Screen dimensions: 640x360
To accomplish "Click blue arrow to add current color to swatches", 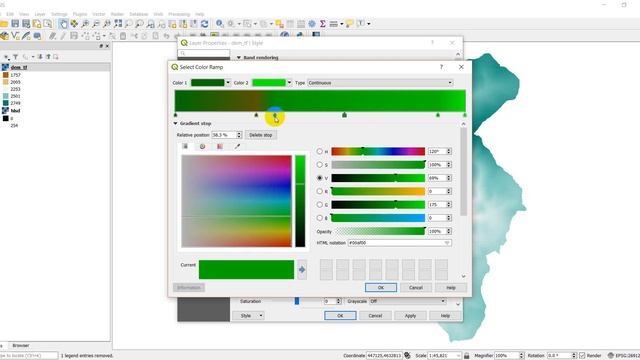I will [x=302, y=270].
